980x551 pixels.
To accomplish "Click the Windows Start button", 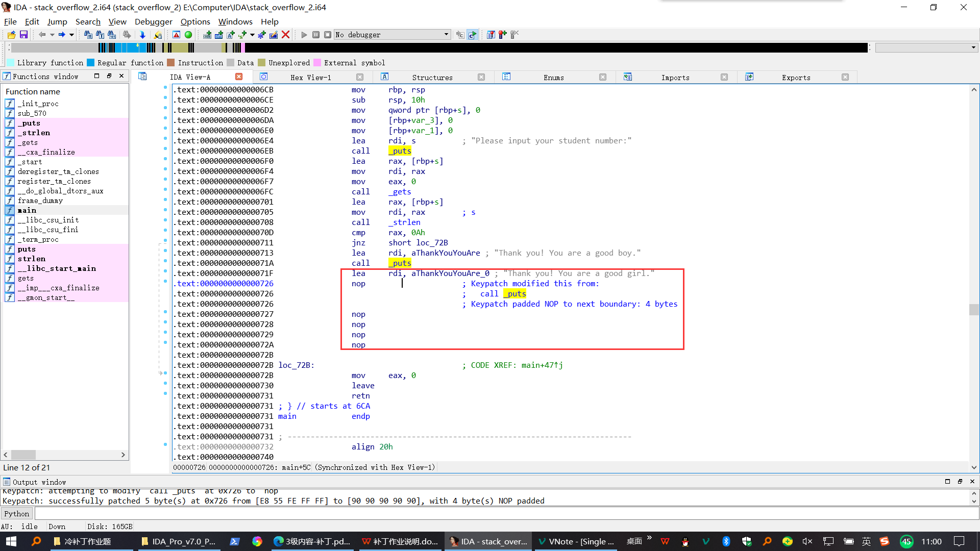I will pyautogui.click(x=11, y=541).
